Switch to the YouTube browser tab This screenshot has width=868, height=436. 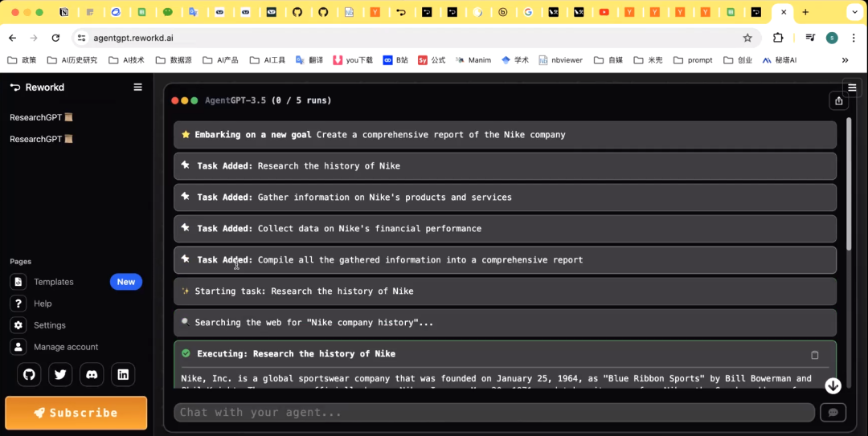(604, 12)
